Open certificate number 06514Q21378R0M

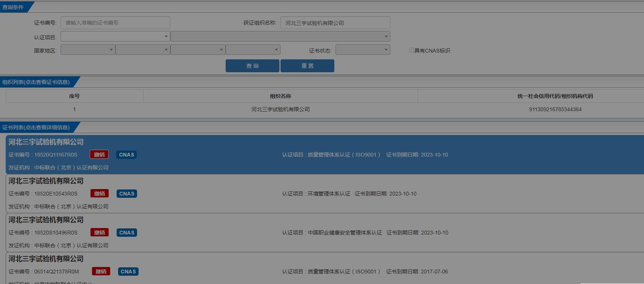click(x=56, y=272)
